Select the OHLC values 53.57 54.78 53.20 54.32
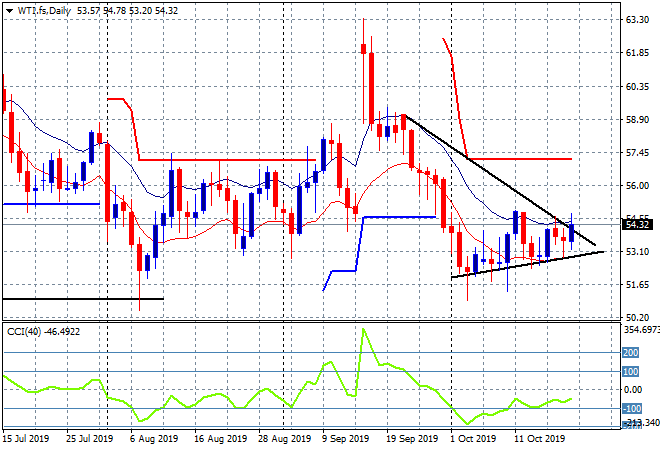The height and width of the screenshot is (450, 660). 128,11
